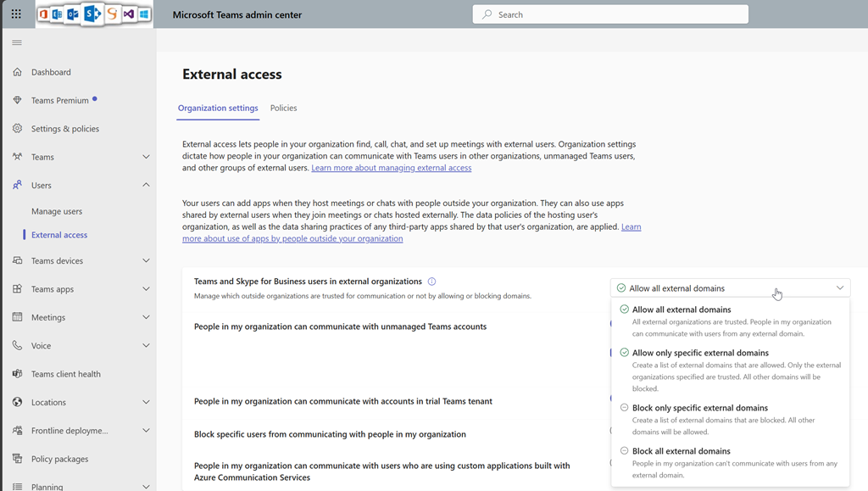Click the Visual Studio icon in the header

(128, 14)
